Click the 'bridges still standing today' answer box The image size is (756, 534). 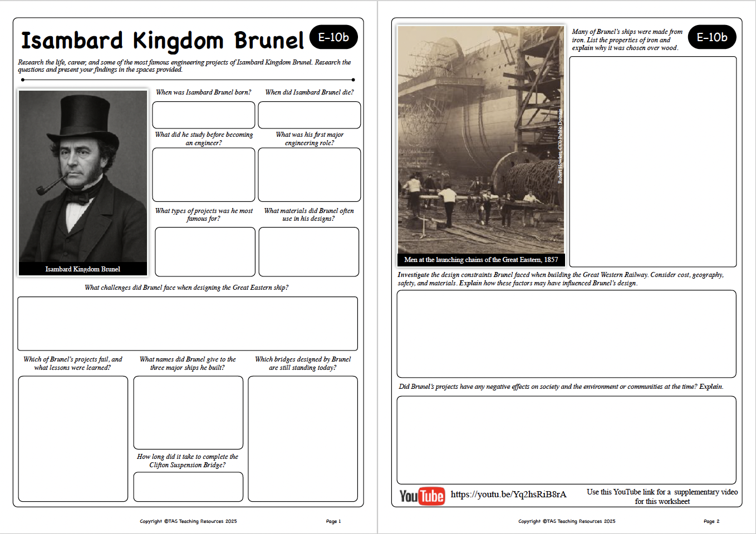[x=303, y=439]
